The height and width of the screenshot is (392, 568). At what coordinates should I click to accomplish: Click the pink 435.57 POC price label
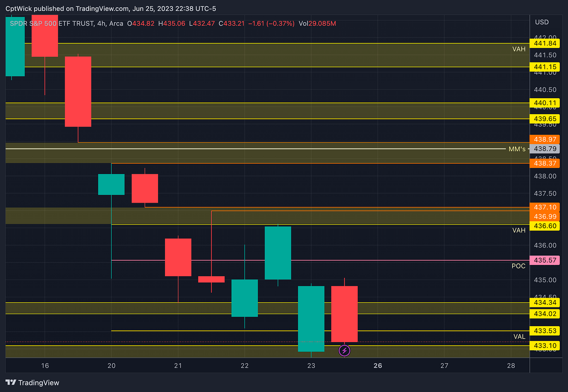tap(545, 260)
